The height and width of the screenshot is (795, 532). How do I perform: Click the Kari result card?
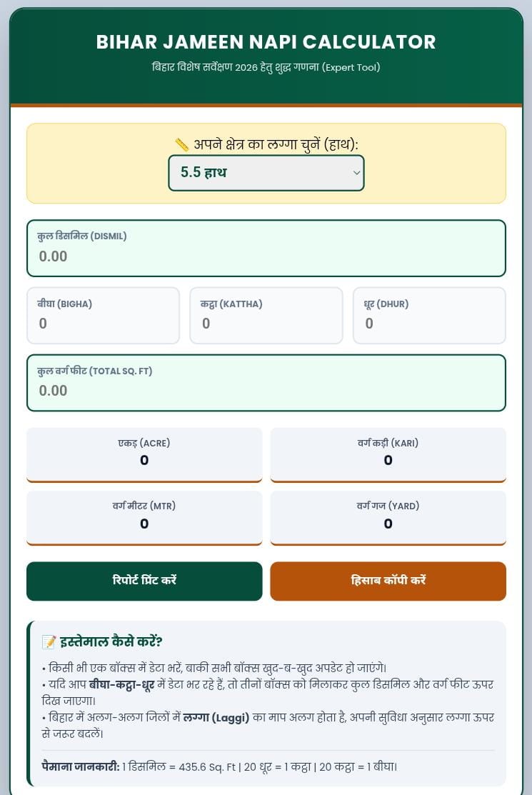point(388,454)
